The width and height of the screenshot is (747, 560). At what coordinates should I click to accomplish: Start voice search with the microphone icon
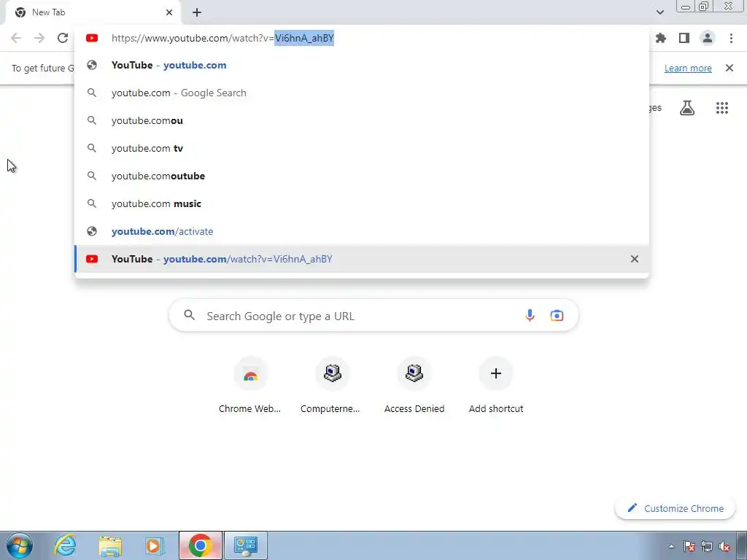(x=530, y=315)
